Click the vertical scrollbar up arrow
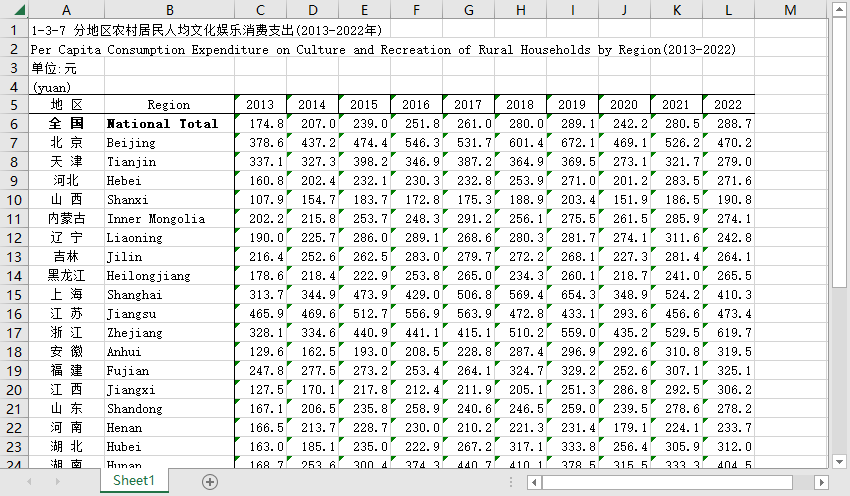This screenshot has width=850, height=496. (x=839, y=10)
